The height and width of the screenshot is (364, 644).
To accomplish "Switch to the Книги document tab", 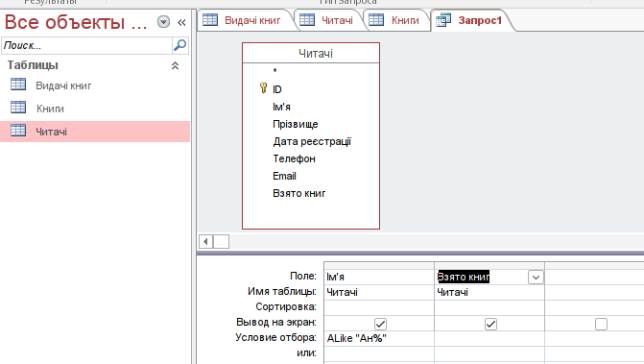I will click(x=396, y=20).
